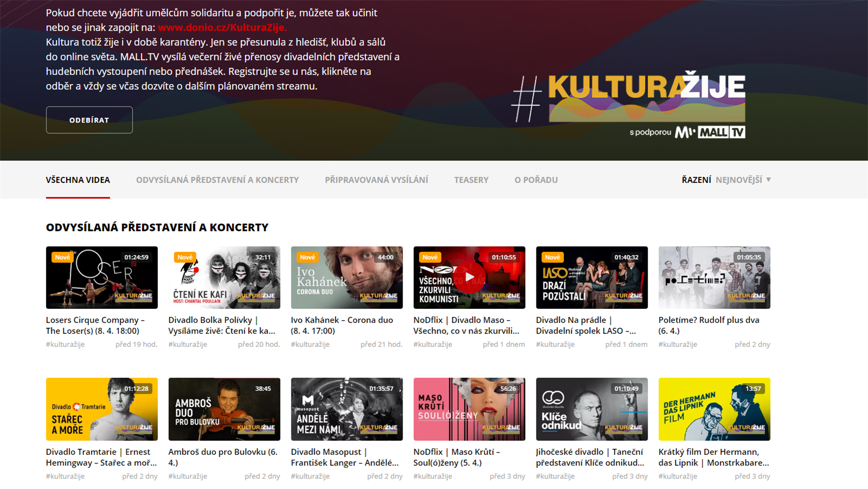
Task: Click Stařec a moře video thumbnail
Action: [101, 409]
